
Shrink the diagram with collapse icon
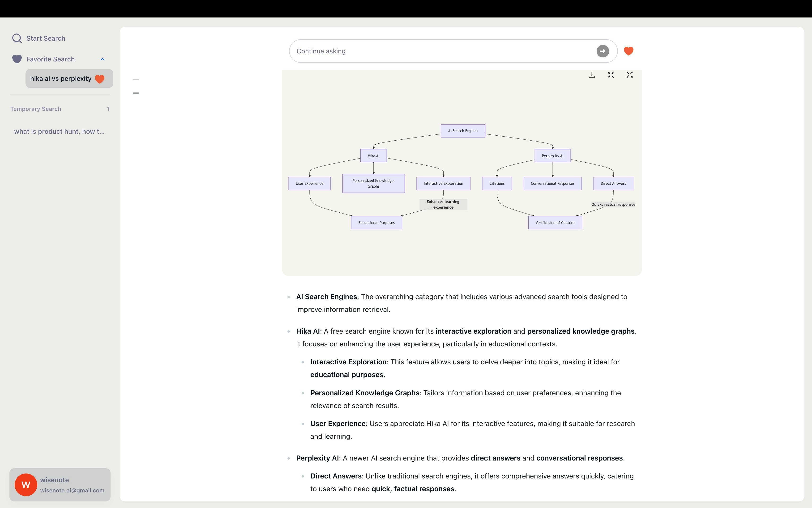coord(611,75)
